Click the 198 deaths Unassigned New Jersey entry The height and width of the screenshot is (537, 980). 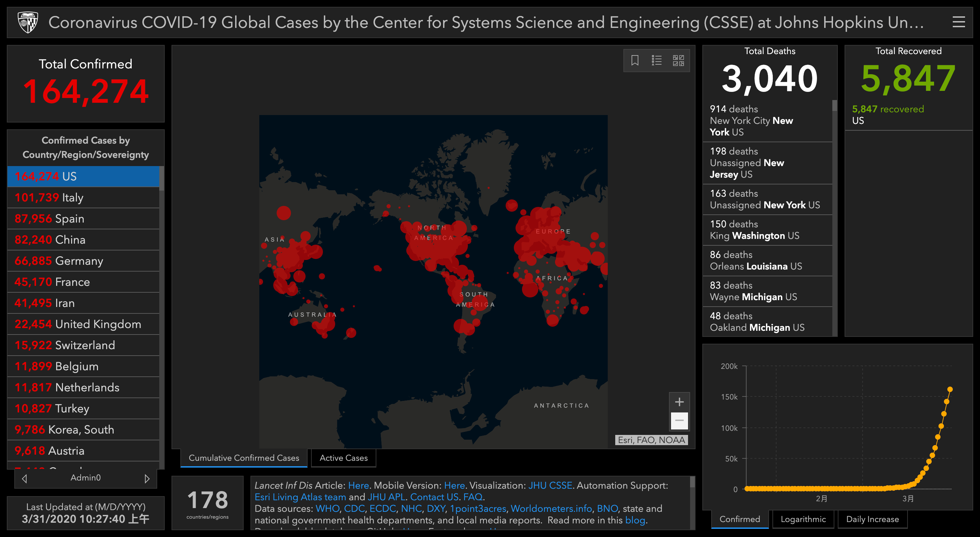pyautogui.click(x=767, y=163)
